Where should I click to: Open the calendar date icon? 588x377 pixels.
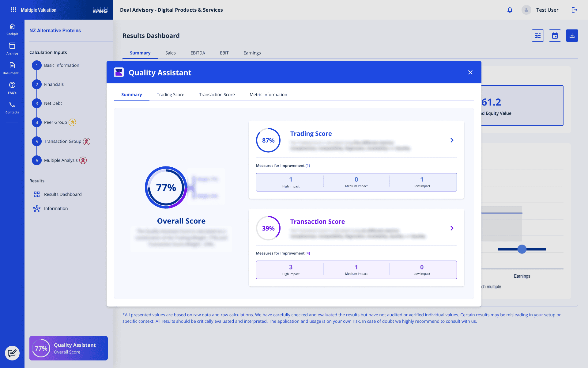(x=555, y=36)
